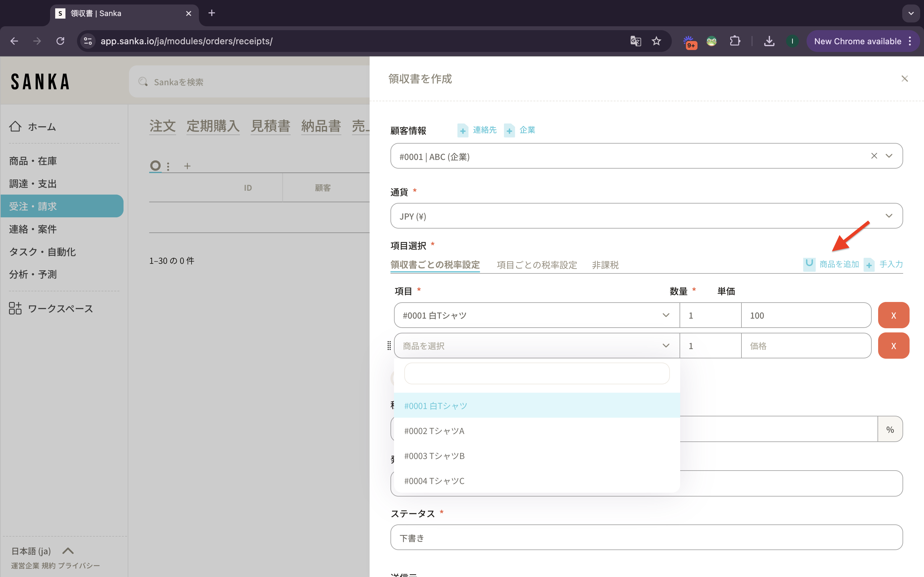
Task: Click the 手入力 manual entry plus icon
Action: [x=869, y=264]
